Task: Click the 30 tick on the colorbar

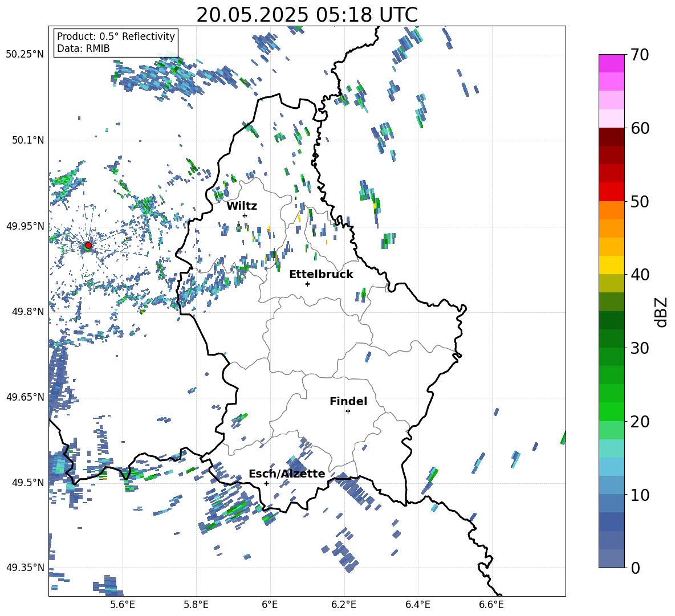Action: pyautogui.click(x=640, y=348)
